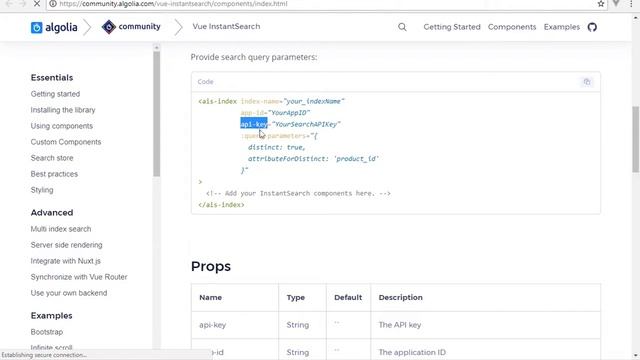Screen dimensions: 640x360
Task: Open Server side rendering page
Action: point(67,245)
